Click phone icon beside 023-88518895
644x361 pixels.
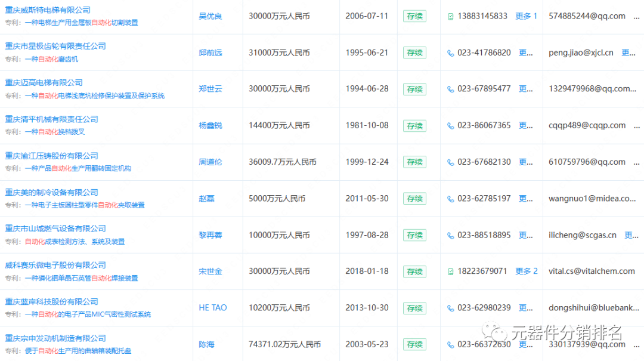click(x=451, y=236)
